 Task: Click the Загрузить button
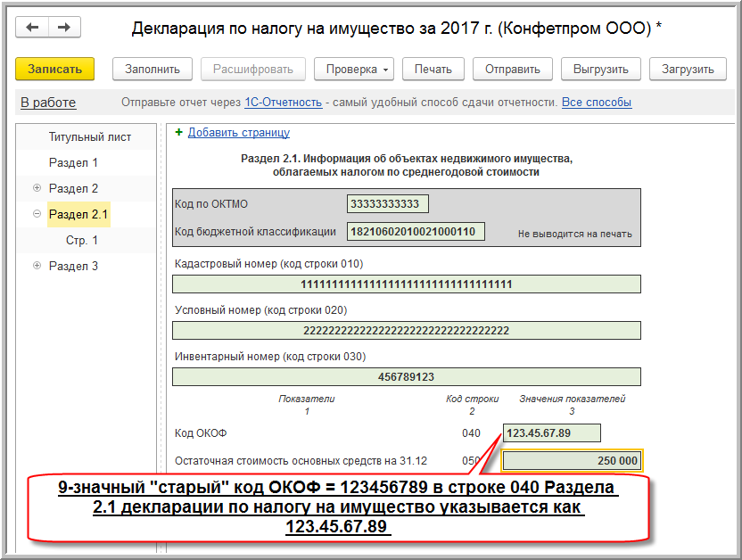click(688, 69)
